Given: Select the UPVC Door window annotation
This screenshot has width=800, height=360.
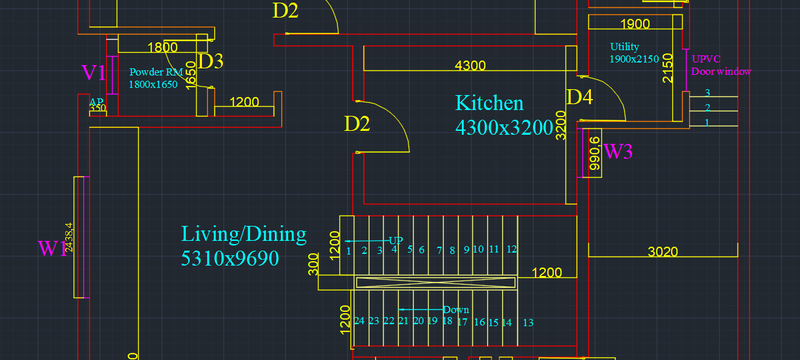Looking at the screenshot, I should pyautogui.click(x=721, y=65).
